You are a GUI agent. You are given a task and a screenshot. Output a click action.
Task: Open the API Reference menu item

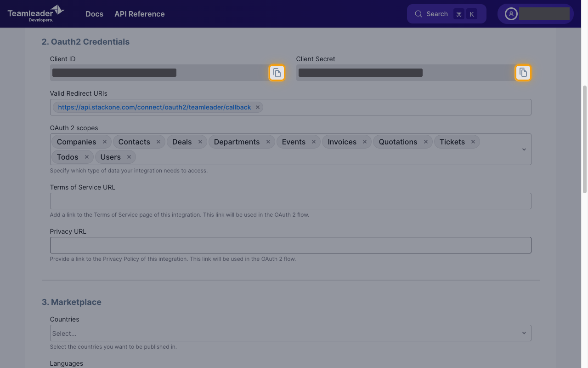pos(140,14)
